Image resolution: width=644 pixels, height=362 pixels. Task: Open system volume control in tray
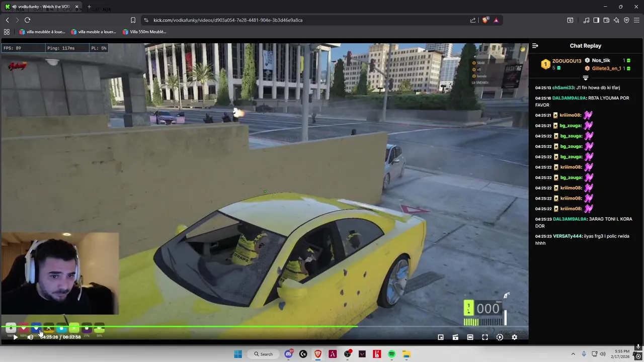click(603, 354)
